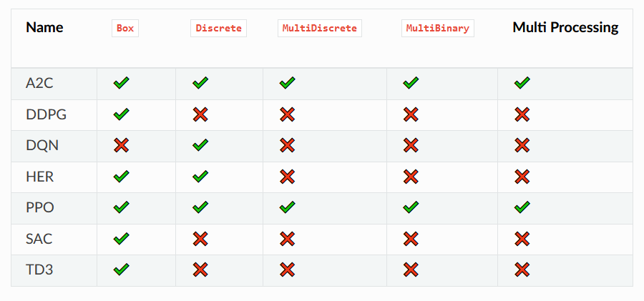Click TD3 Multi Processing red cross
Image resolution: width=644 pixels, height=301 pixels.
pyautogui.click(x=522, y=270)
